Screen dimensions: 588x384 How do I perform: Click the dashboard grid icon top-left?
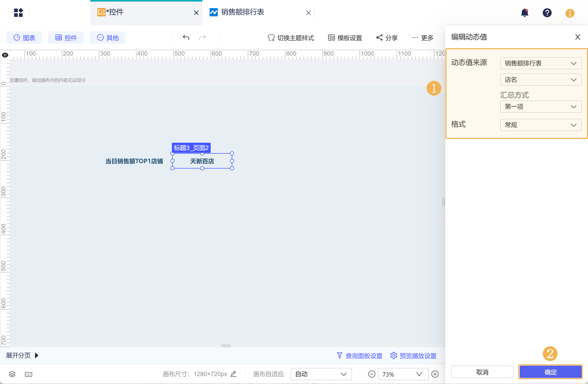(18, 12)
